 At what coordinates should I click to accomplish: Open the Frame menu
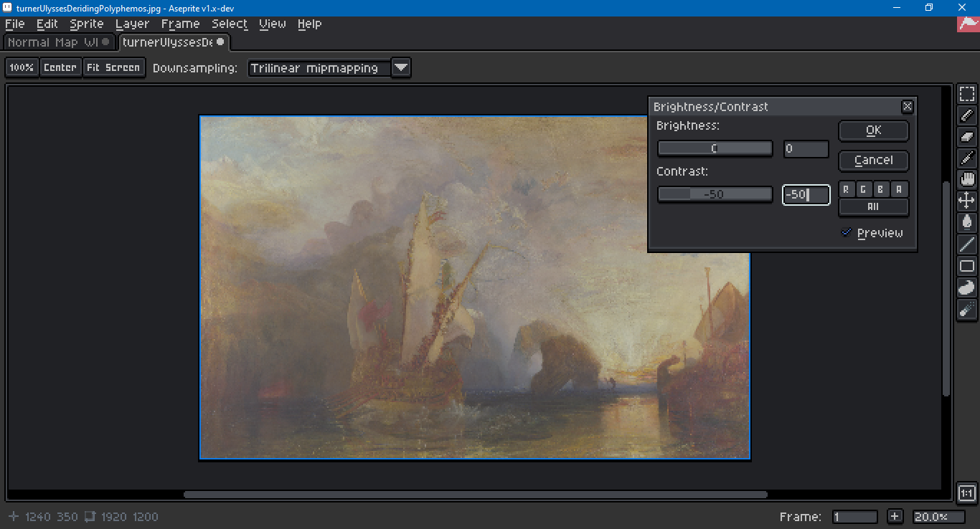(181, 24)
